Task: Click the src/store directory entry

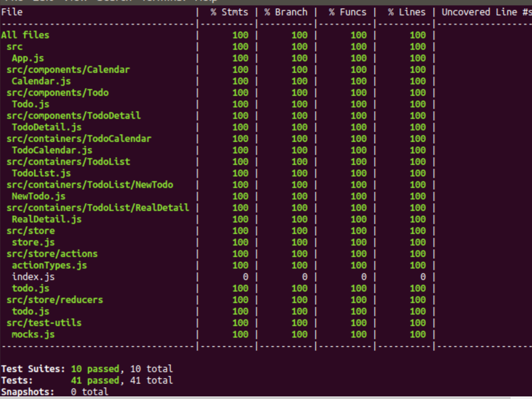Action: pos(31,231)
